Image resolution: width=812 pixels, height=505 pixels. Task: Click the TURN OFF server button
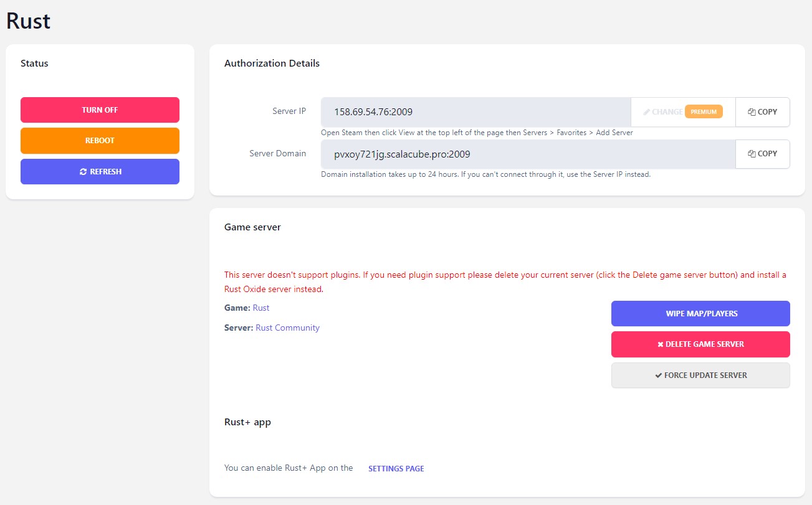coord(100,110)
